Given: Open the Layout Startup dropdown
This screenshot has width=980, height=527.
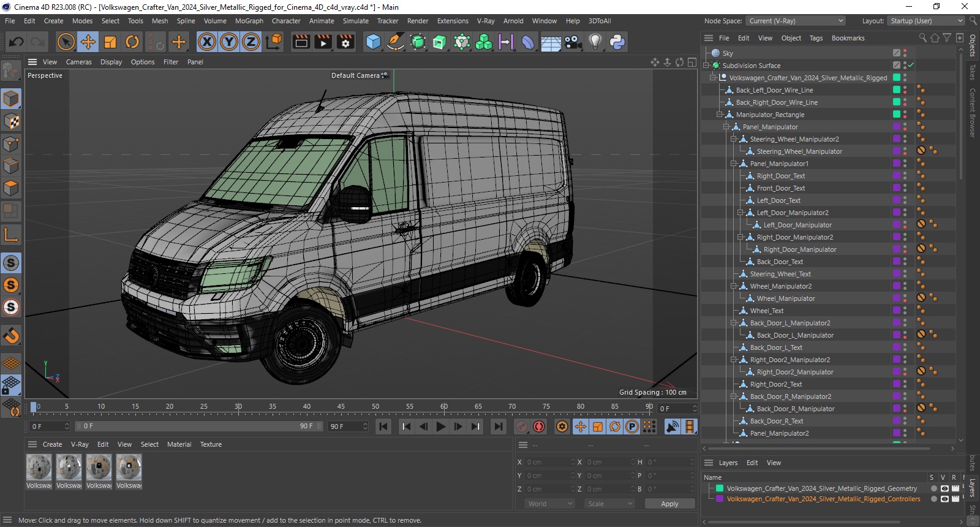Looking at the screenshot, I should (927, 21).
